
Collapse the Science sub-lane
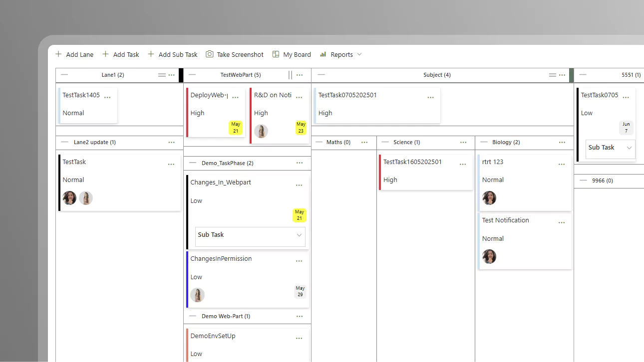click(385, 142)
